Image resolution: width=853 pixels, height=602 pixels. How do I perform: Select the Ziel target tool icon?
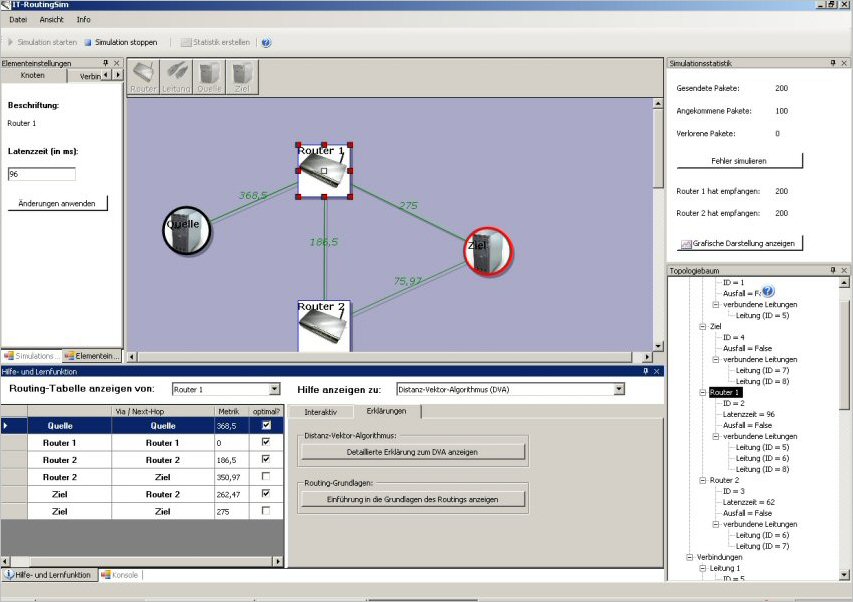tap(240, 75)
